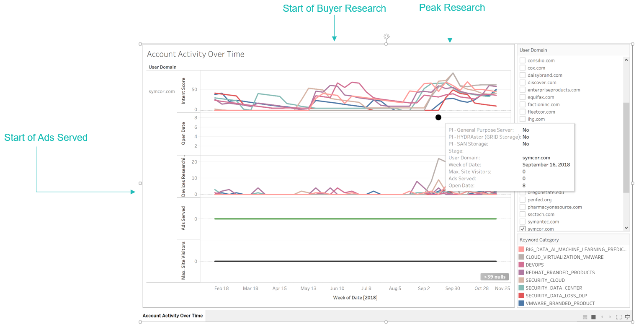The width and height of the screenshot is (644, 330).
Task: Select the grid thumbnail view icon
Action: [585, 317]
